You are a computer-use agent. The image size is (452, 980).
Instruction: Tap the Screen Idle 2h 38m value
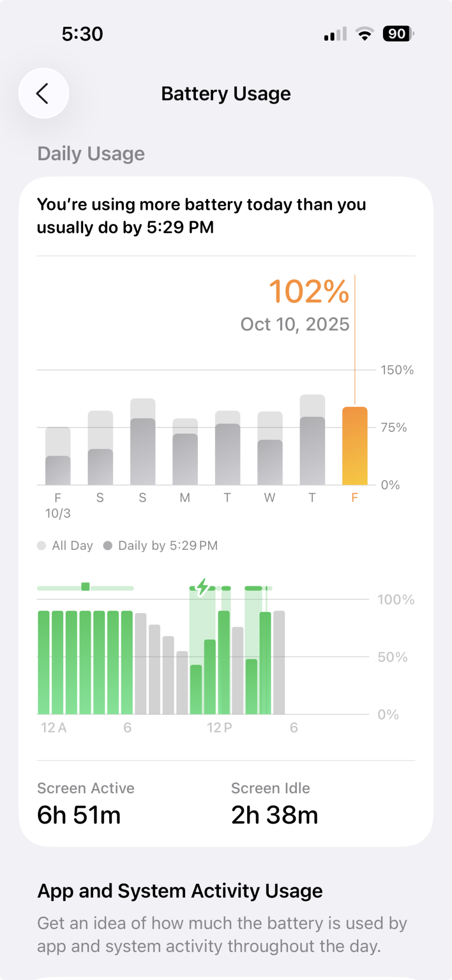pos(274,815)
